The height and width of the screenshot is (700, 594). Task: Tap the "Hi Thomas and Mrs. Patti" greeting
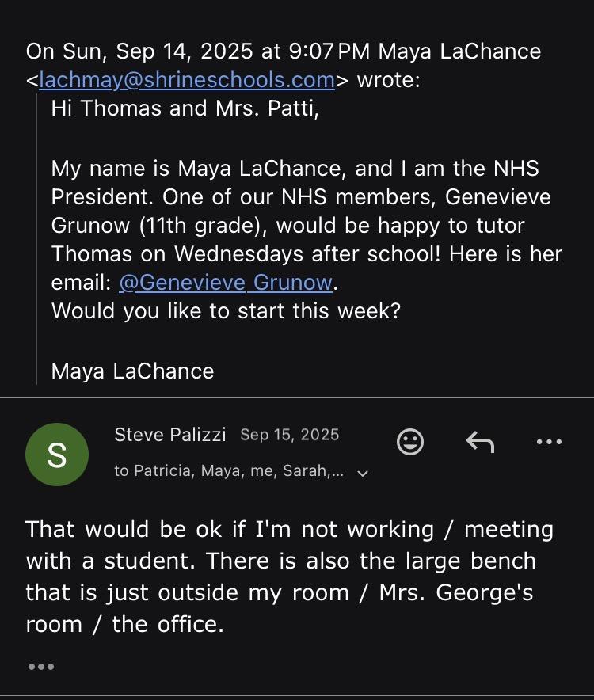click(185, 108)
